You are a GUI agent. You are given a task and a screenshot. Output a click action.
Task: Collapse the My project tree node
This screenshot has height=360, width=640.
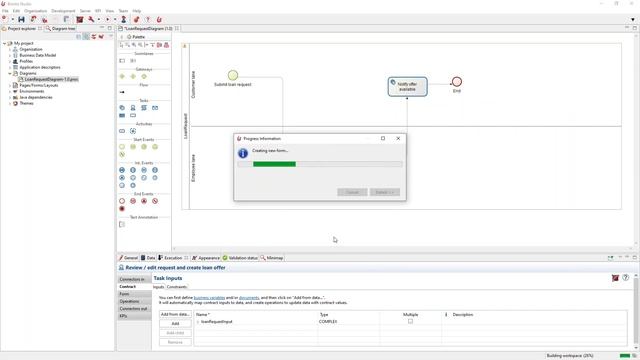point(4,43)
